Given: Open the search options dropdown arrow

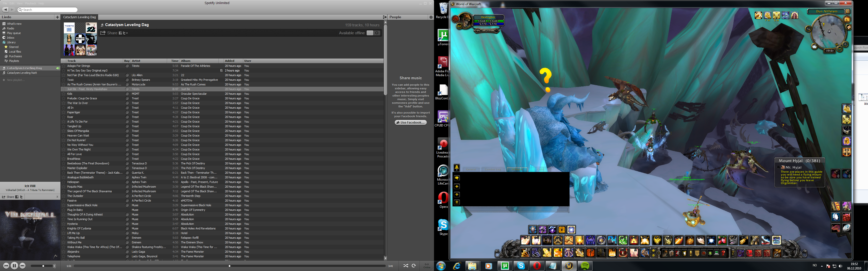Looking at the screenshot, I should click(21, 10).
